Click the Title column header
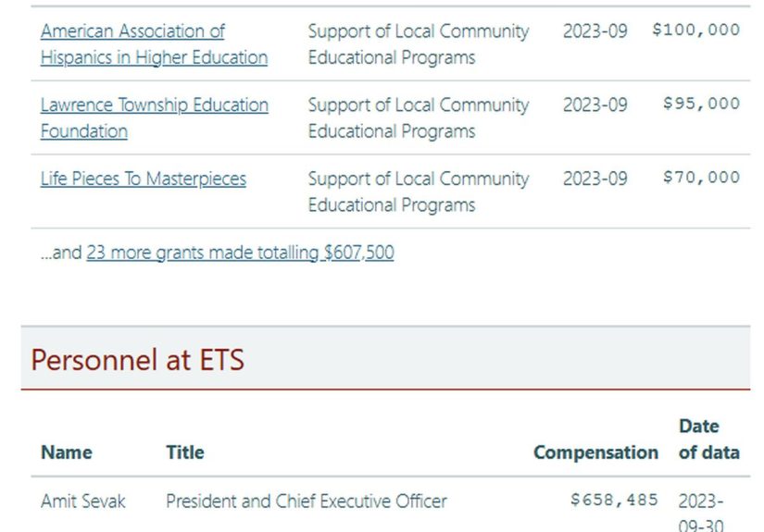The image size is (764, 532). (x=185, y=452)
